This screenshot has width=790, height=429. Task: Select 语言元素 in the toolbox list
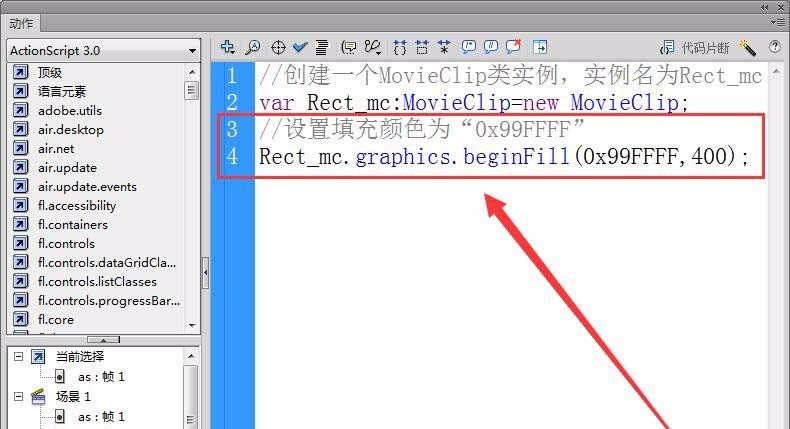click(61, 91)
